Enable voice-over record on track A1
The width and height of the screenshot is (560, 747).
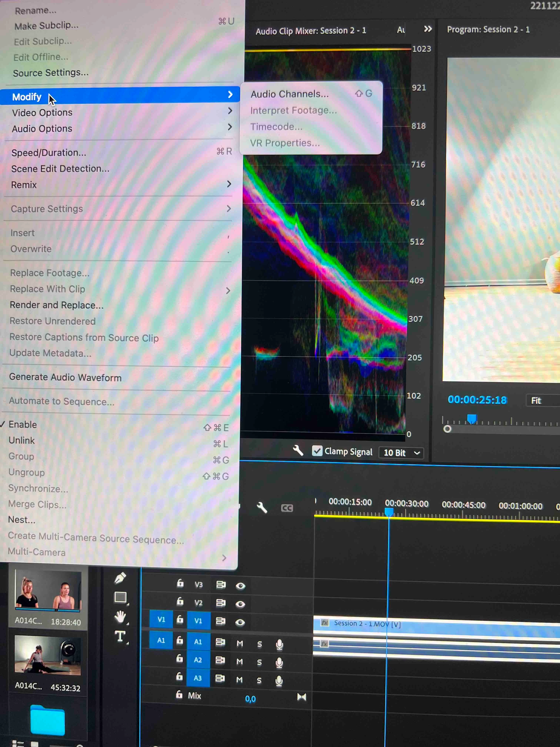click(279, 644)
